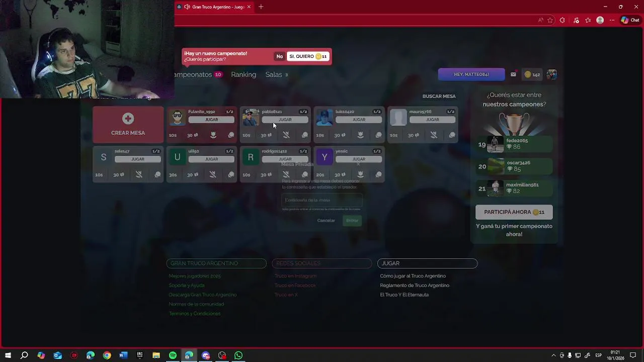Click the 142 coins balance
The image size is (644, 362).
click(x=532, y=74)
